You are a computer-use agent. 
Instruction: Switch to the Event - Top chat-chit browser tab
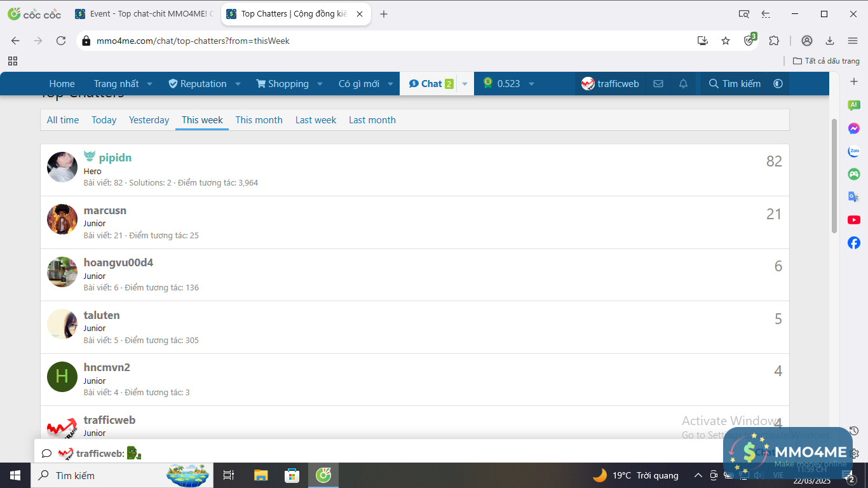(x=144, y=14)
